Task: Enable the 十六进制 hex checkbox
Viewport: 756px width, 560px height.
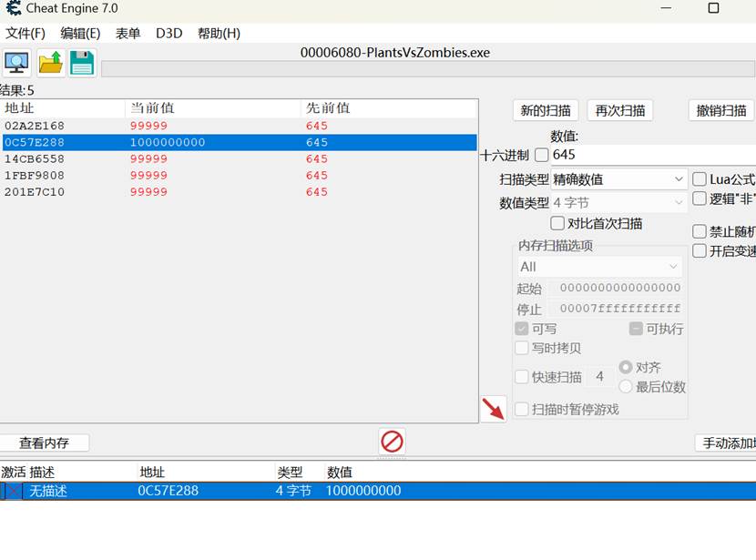Action: point(542,155)
